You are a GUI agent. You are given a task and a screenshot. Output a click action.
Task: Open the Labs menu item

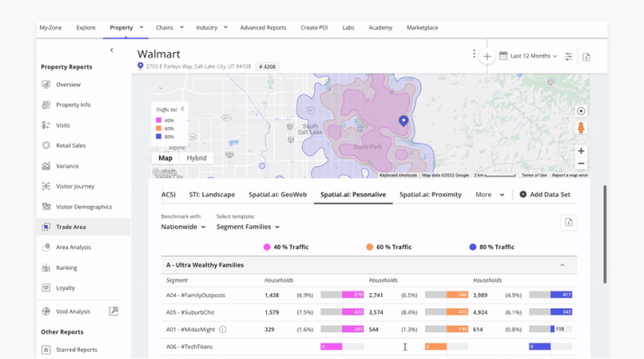click(348, 28)
